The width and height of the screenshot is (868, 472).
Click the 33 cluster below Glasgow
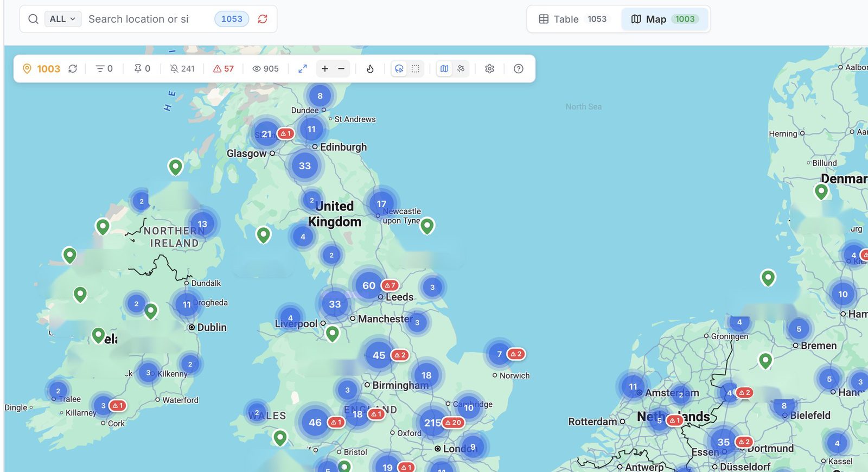[x=305, y=165]
